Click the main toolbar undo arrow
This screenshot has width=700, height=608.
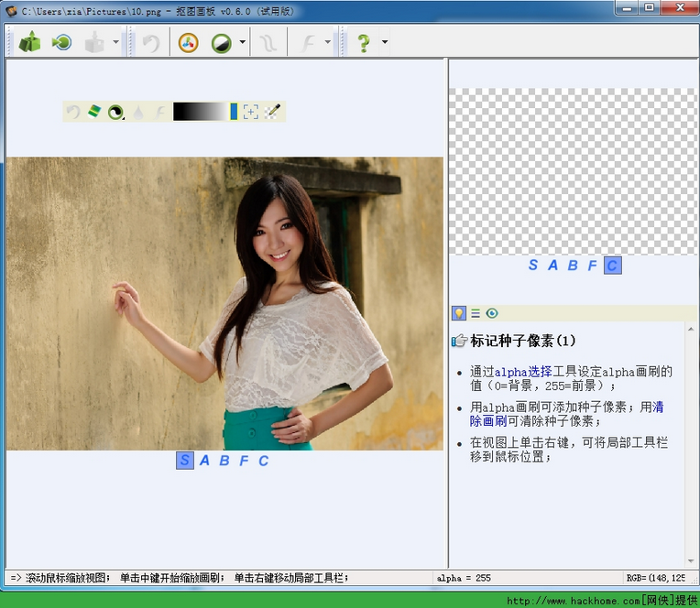pos(151,43)
